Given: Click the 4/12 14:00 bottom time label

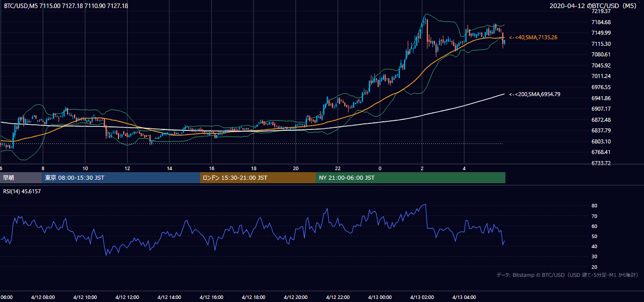Looking at the screenshot, I should point(169,297).
